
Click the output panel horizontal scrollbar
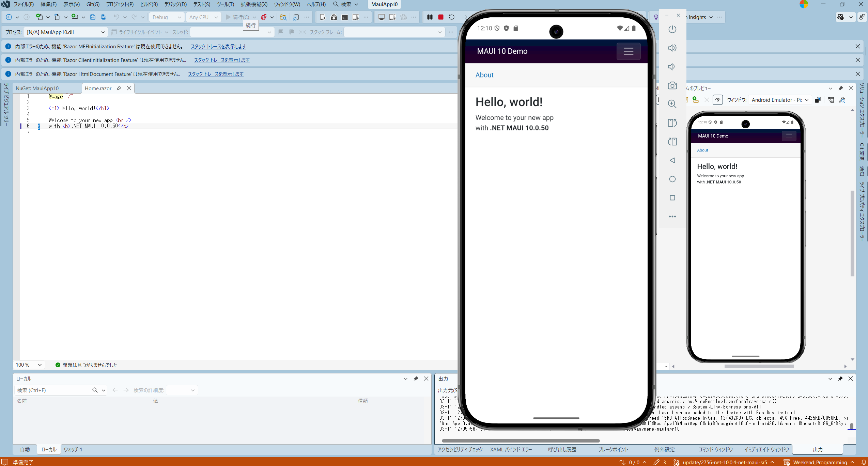click(x=521, y=440)
